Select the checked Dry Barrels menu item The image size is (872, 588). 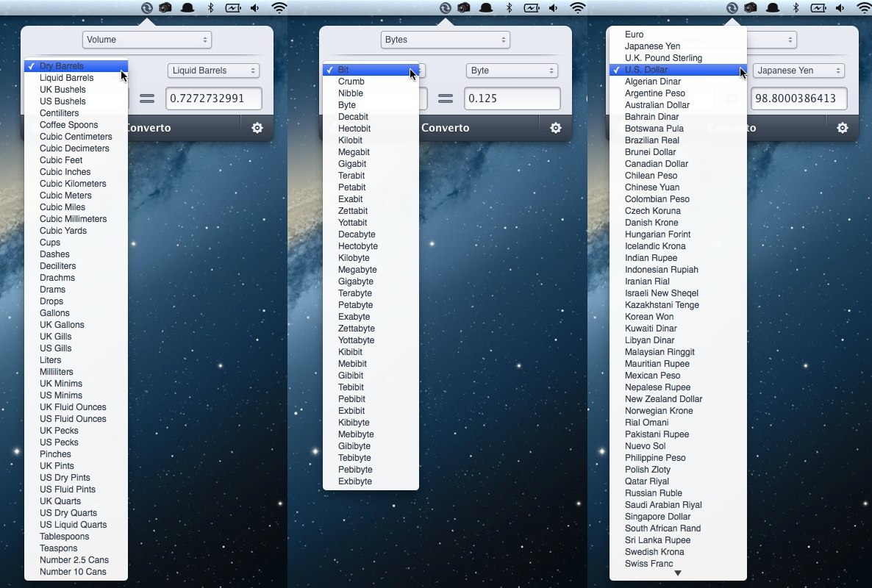point(76,66)
